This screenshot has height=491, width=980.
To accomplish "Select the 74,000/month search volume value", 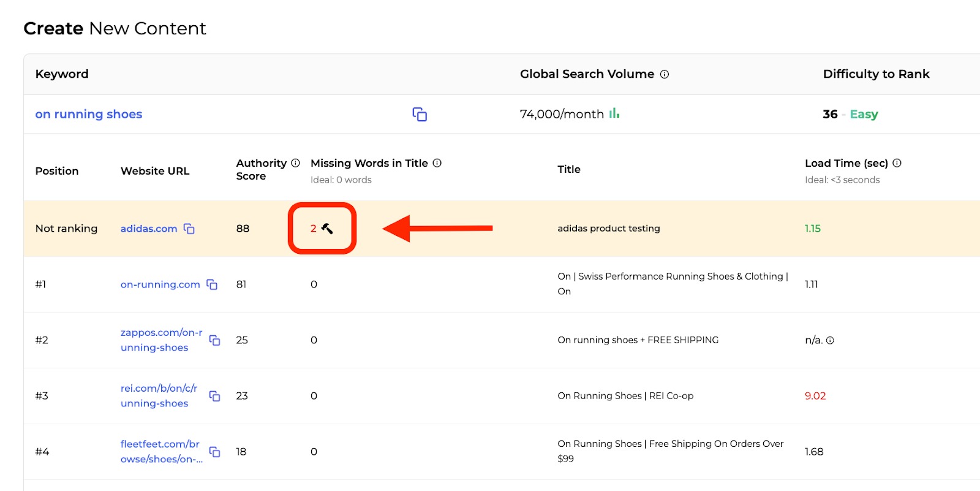I will [x=562, y=114].
